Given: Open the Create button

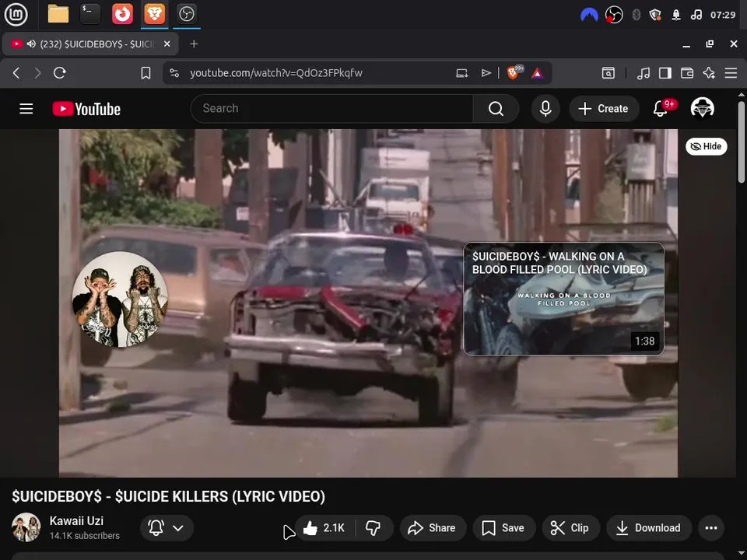Looking at the screenshot, I should click(x=604, y=109).
